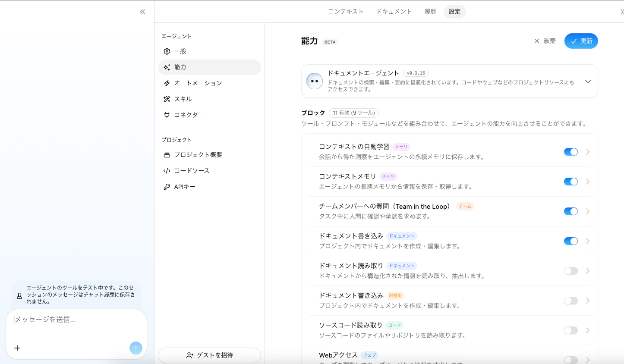The width and height of the screenshot is (624, 364).
Task: Turn off コンテキストメモリ toggle
Action: pyautogui.click(x=571, y=182)
